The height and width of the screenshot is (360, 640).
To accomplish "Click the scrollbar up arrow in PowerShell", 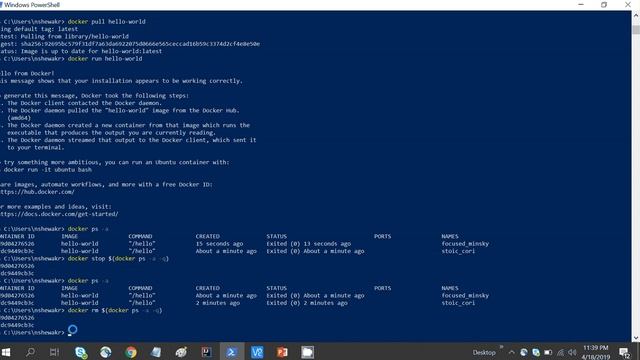I will click(x=636, y=16).
